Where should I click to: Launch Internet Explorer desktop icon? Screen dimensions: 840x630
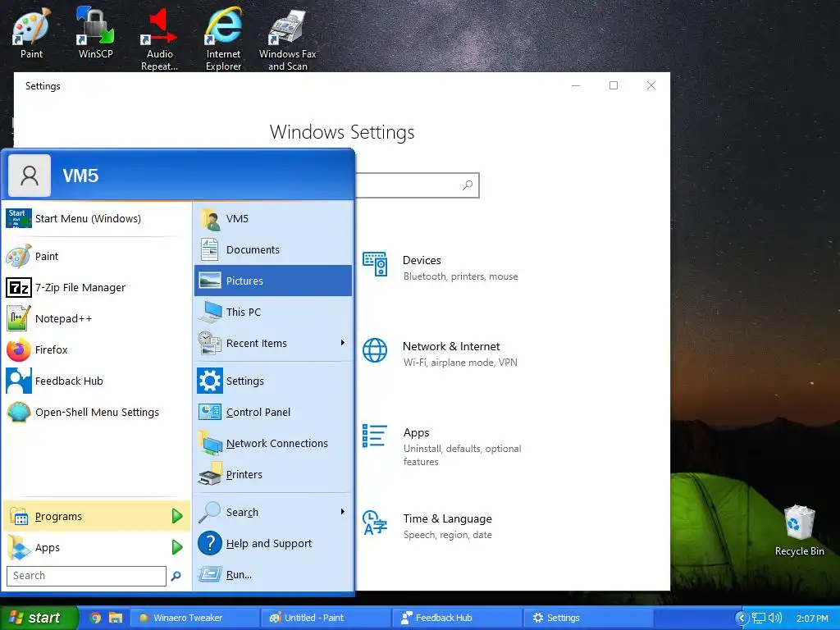[x=223, y=39]
